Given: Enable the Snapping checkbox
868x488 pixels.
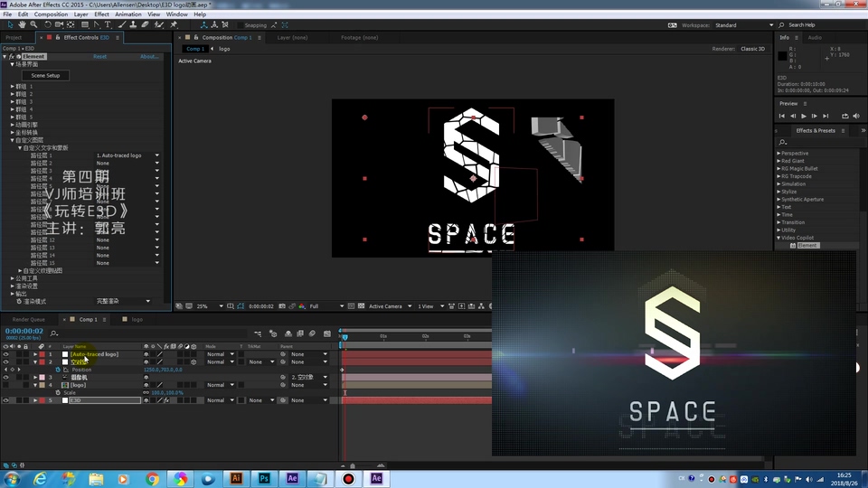Looking at the screenshot, I should click(x=239, y=25).
